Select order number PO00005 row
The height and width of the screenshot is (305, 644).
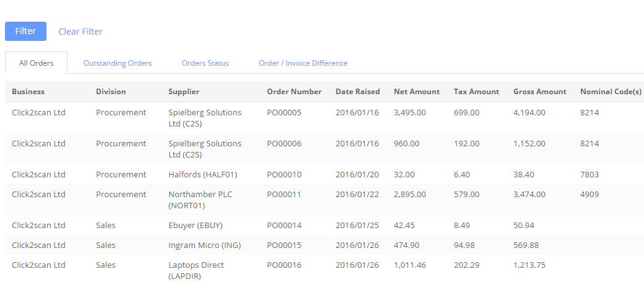click(324, 118)
